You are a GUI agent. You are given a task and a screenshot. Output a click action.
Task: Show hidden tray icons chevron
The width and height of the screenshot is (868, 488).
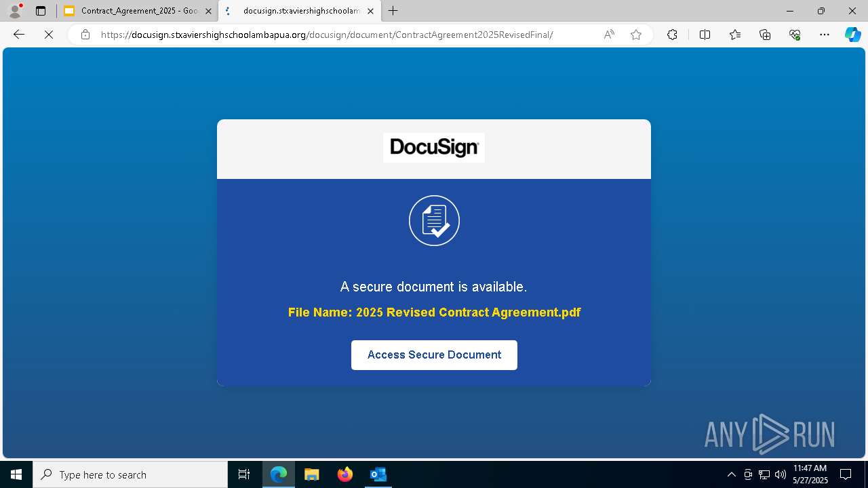click(731, 474)
